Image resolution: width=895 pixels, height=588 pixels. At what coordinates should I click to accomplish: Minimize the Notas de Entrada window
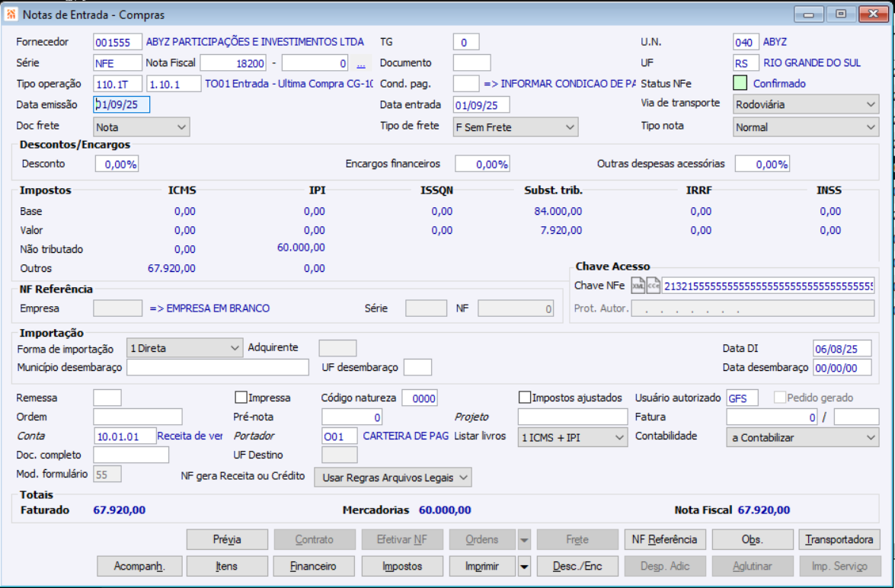click(x=809, y=14)
